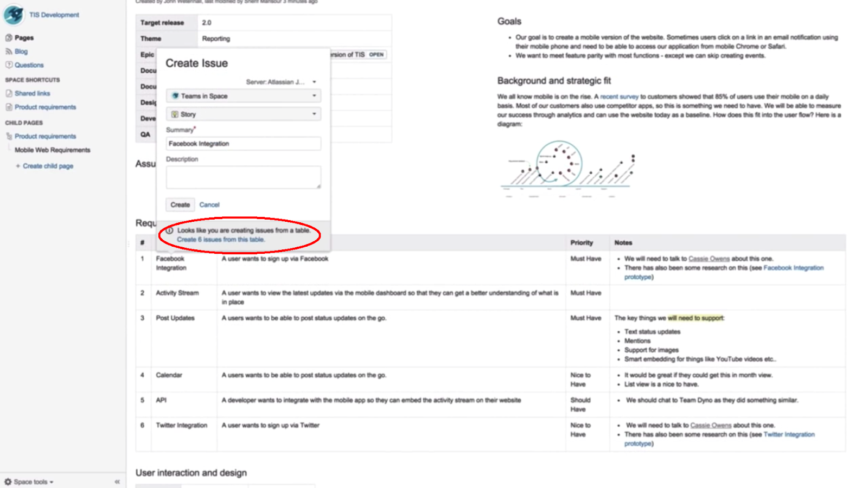Screen dimensions: 868x488
Task: Click the Questions icon in sidebar
Action: pos(9,65)
